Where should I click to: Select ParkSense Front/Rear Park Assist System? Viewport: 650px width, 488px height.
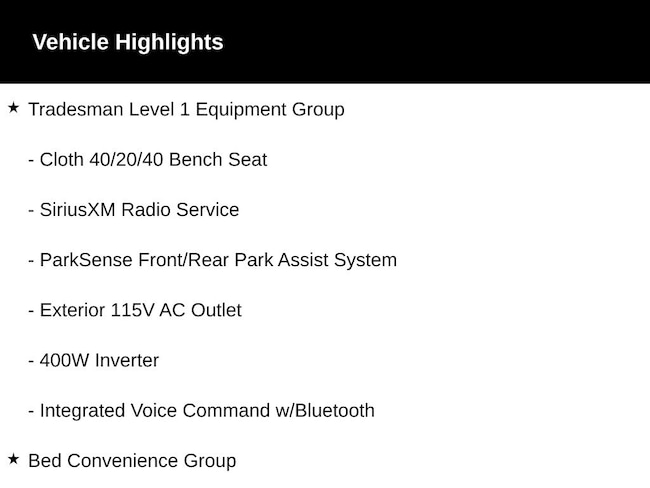(212, 260)
